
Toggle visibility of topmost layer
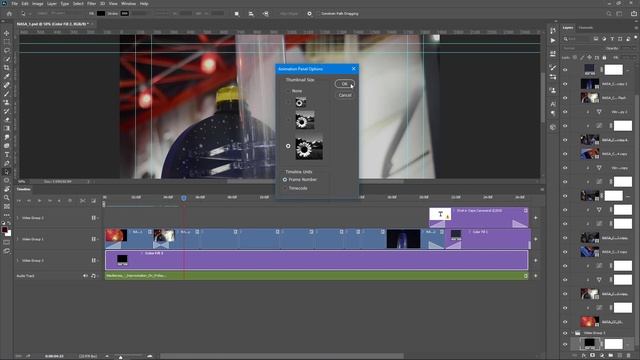565,70
